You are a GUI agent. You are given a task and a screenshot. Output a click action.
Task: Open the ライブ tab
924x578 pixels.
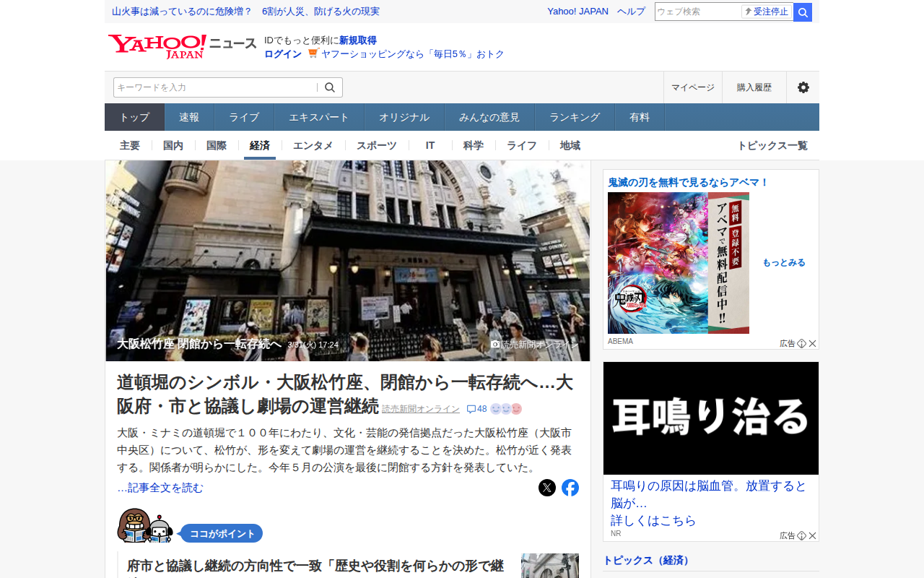tap(244, 117)
